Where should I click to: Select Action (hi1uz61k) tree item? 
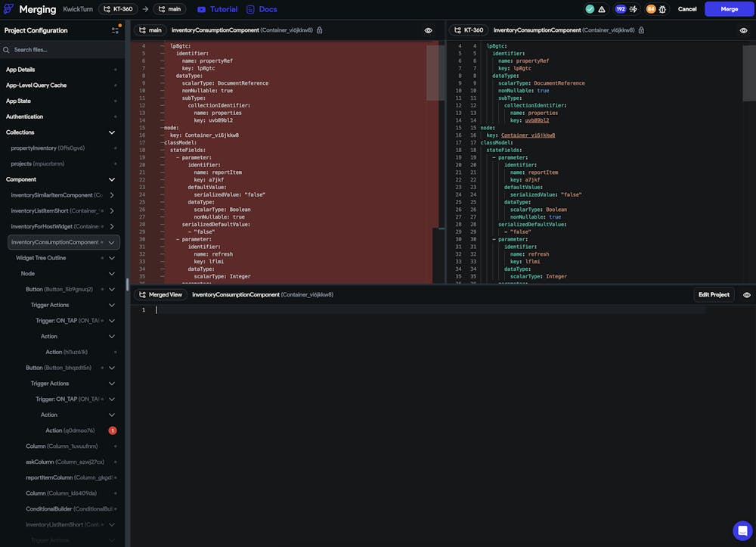click(67, 352)
